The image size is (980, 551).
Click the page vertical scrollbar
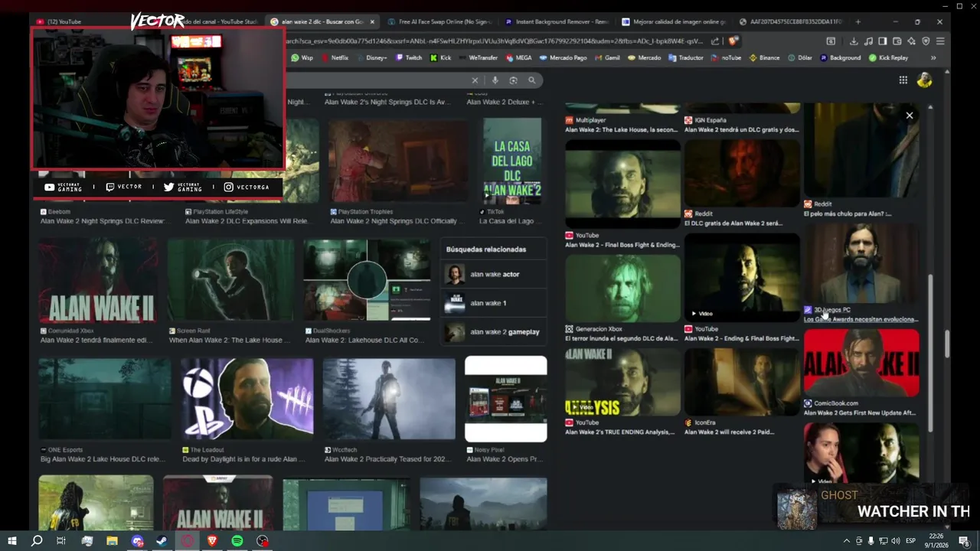tap(947, 344)
